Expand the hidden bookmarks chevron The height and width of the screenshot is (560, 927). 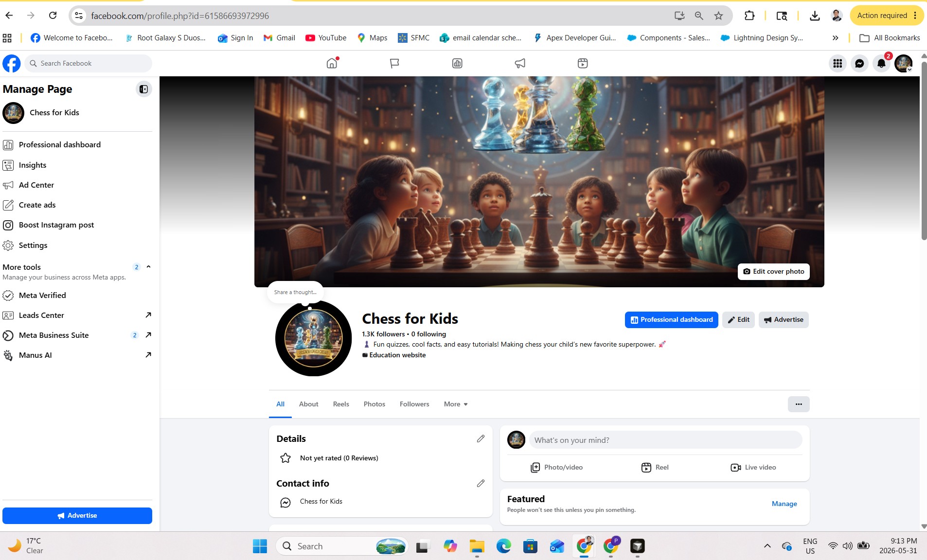click(x=835, y=37)
